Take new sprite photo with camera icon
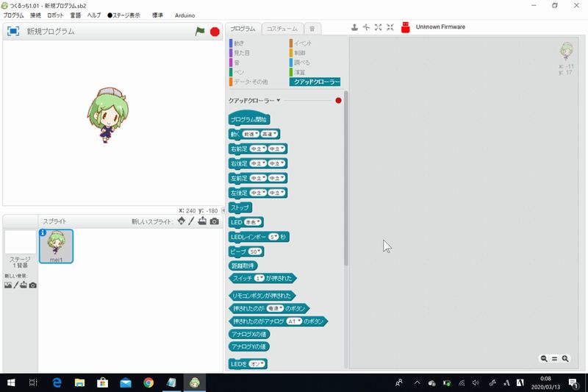Screen dimensions: 588x392 click(214, 221)
